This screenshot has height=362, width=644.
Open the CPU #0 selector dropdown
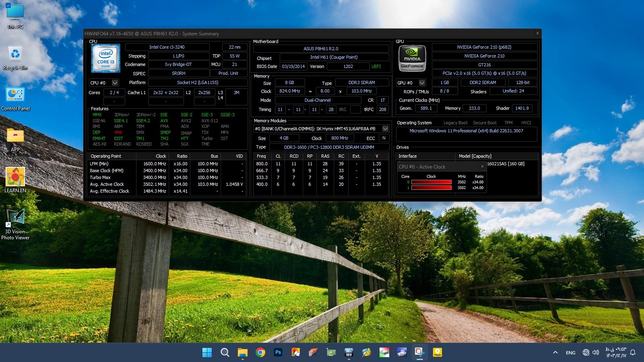pos(115,83)
